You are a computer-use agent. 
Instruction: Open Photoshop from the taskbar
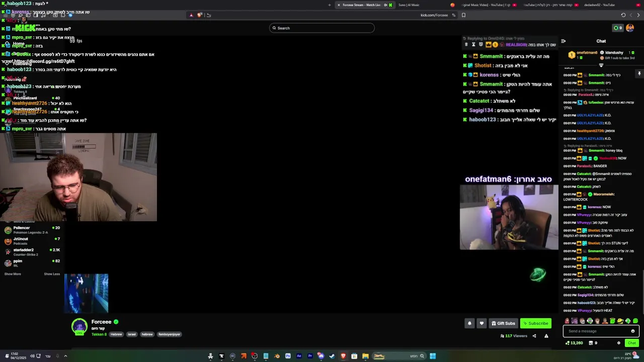click(x=288, y=356)
